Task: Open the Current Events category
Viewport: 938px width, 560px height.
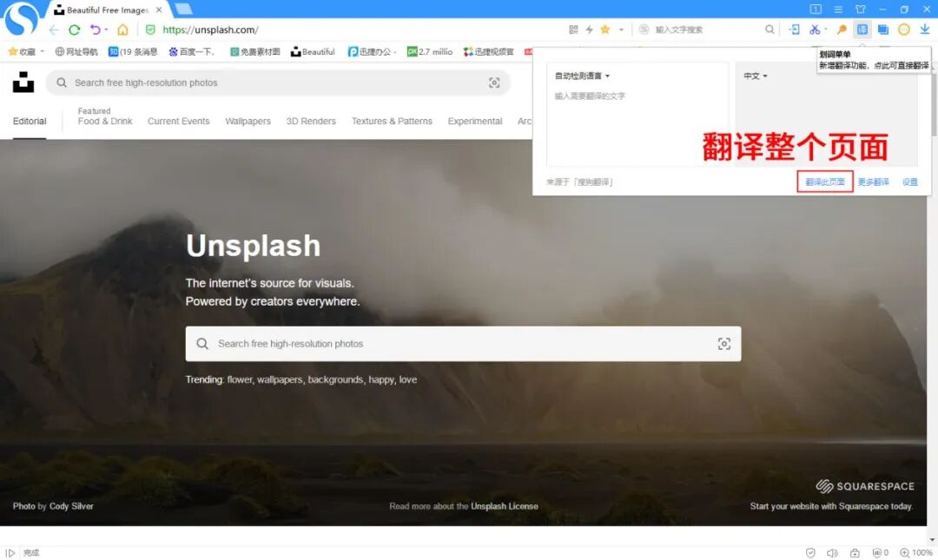Action: tap(178, 121)
